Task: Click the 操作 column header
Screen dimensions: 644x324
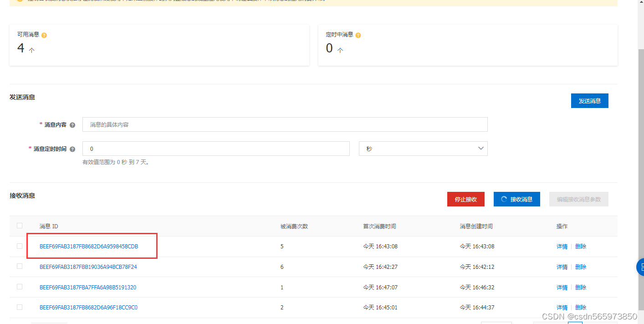Action: [x=562, y=226]
